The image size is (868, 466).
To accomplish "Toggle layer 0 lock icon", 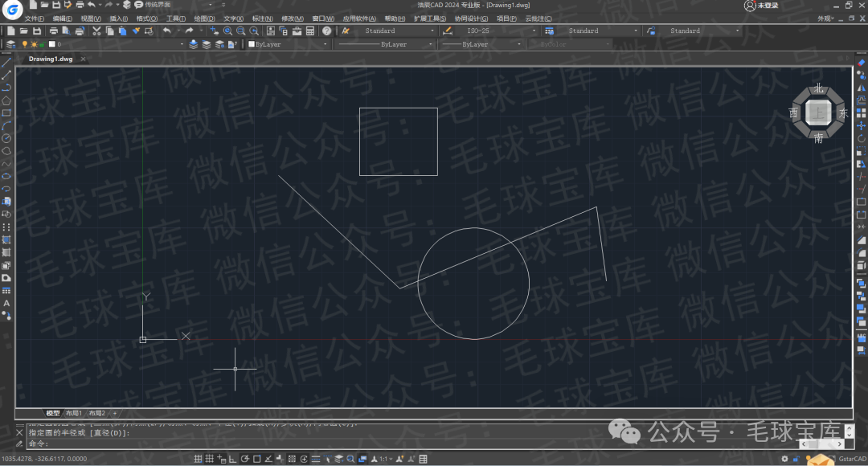I will coord(42,44).
